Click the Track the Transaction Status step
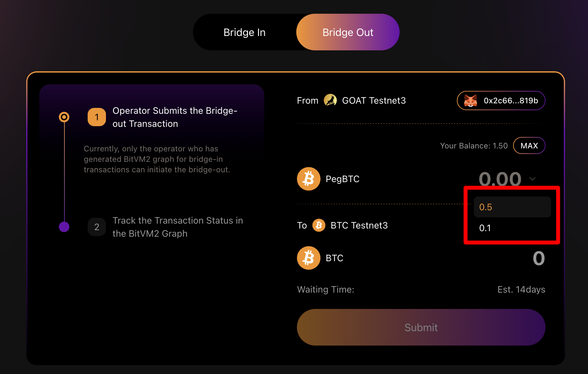 (178, 227)
